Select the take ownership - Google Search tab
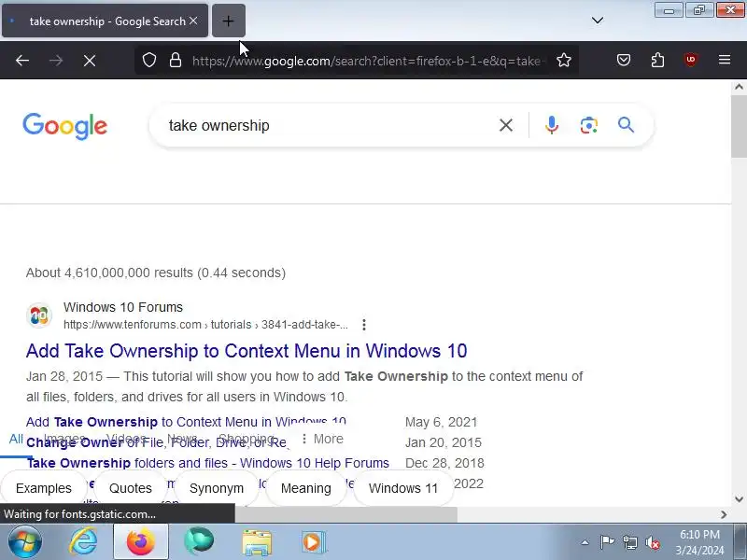 pos(105,21)
